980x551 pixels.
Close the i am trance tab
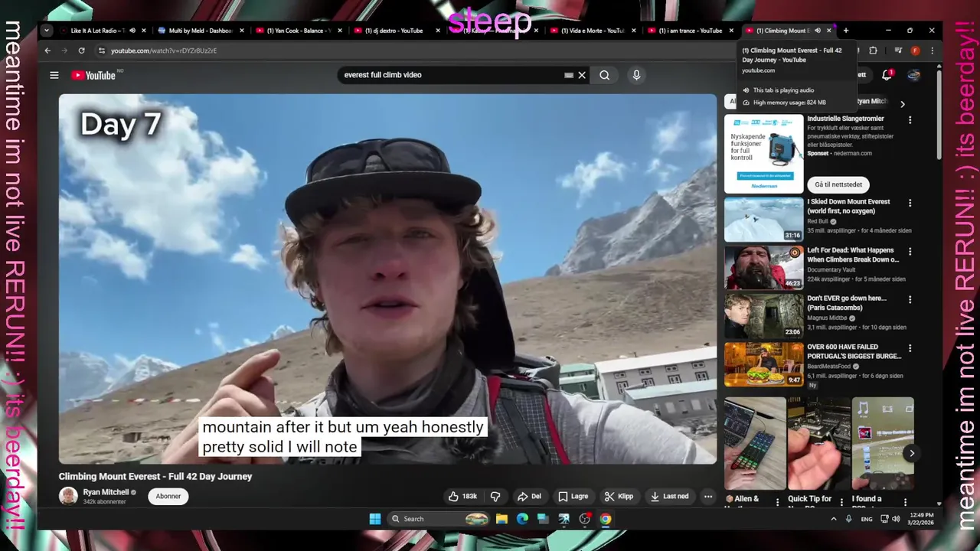732,31
